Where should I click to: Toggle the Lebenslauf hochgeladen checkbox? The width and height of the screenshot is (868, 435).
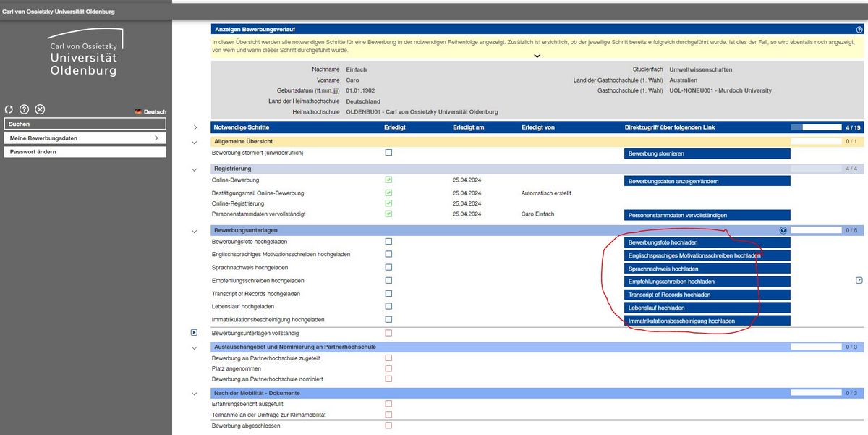pyautogui.click(x=388, y=307)
